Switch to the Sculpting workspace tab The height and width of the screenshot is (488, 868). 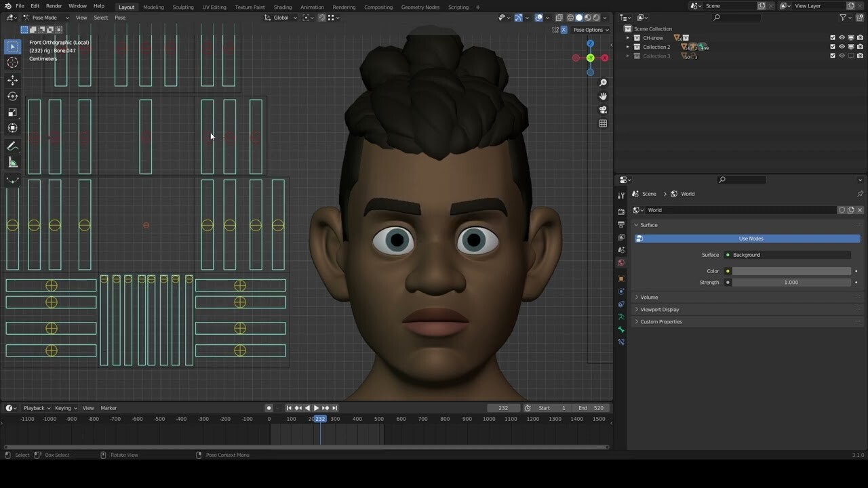click(182, 7)
